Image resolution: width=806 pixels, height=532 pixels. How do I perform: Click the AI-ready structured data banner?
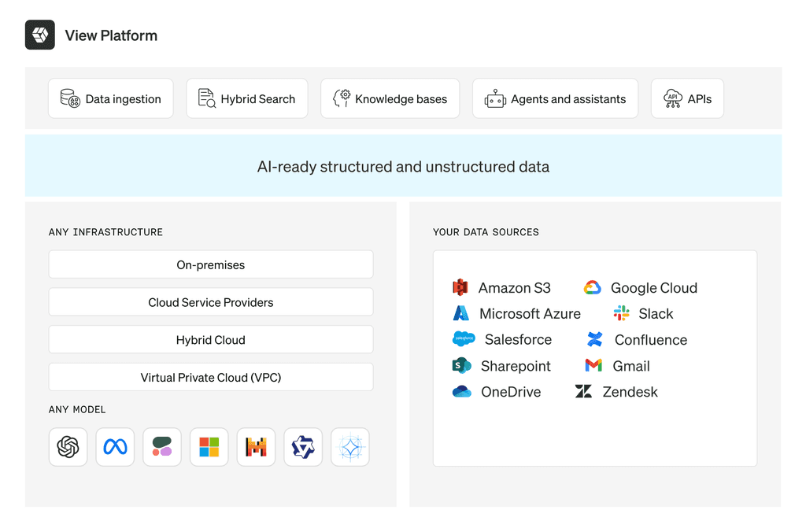[x=403, y=166]
